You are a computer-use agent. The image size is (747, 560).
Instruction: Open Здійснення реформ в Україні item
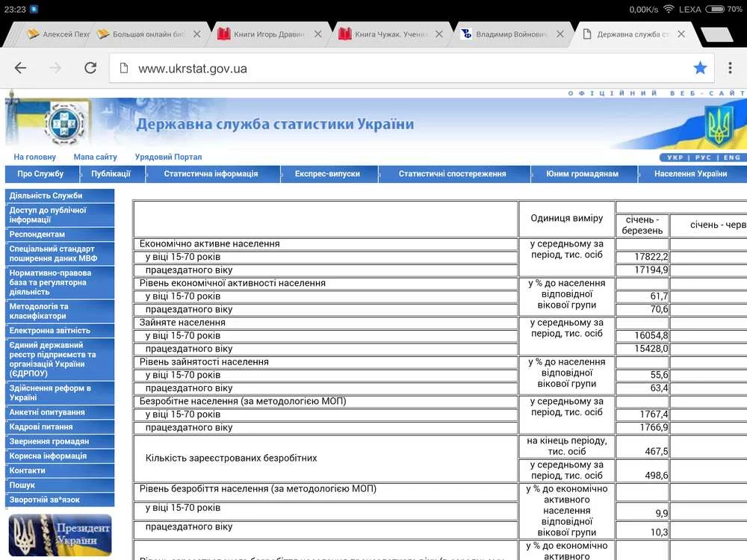[x=60, y=393]
